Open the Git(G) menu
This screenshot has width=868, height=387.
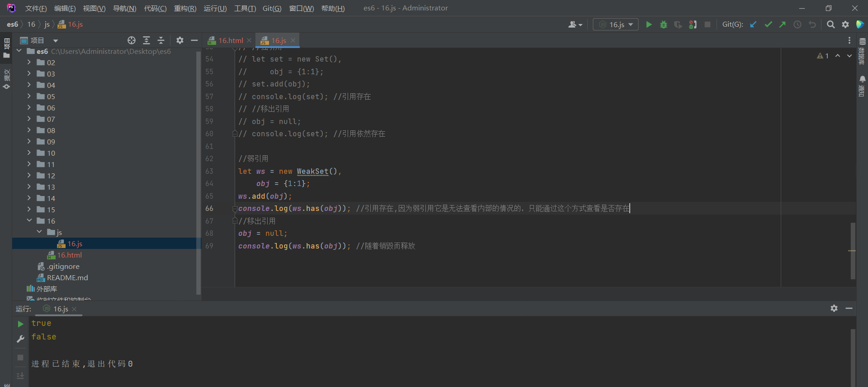click(272, 8)
